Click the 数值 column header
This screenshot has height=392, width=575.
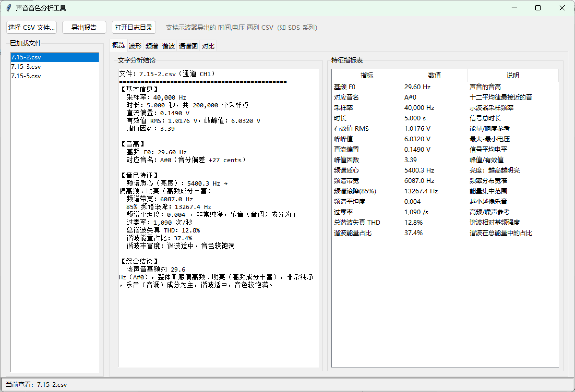point(434,75)
